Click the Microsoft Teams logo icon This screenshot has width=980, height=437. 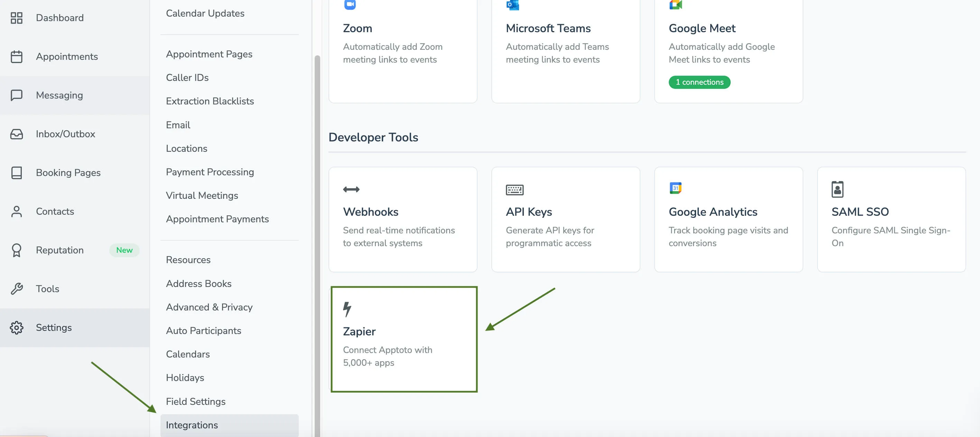click(x=512, y=5)
